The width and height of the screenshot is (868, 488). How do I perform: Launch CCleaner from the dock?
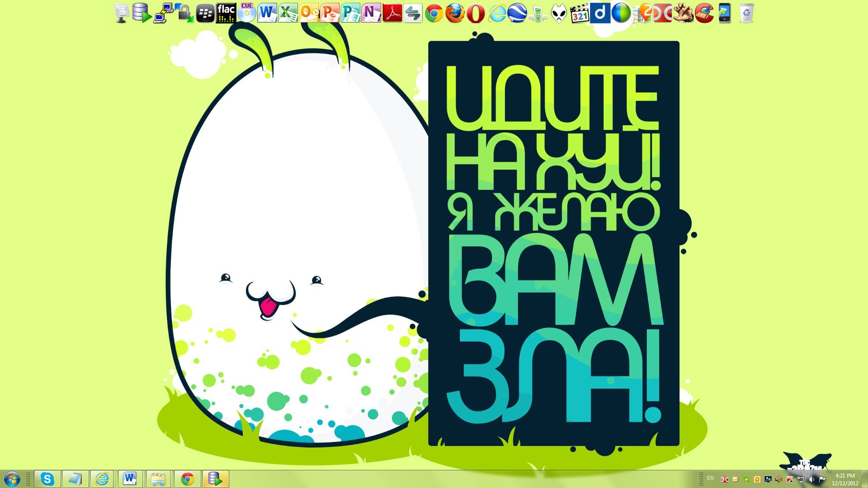[x=704, y=13]
